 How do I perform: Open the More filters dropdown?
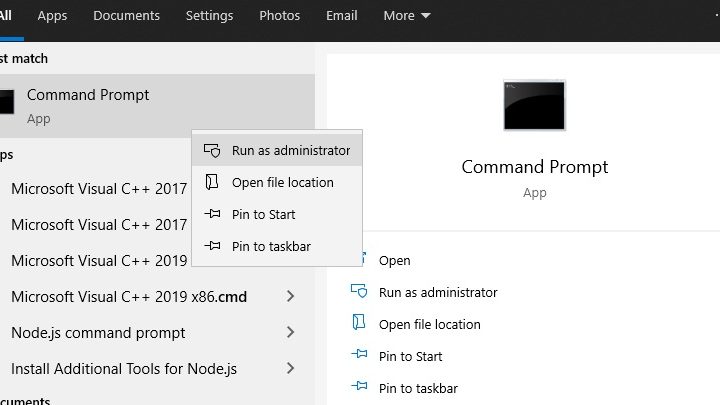(407, 16)
